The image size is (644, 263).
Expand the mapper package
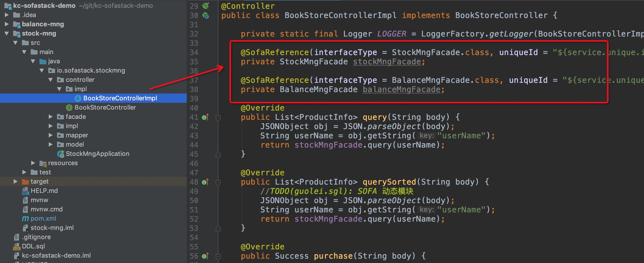tap(50, 135)
